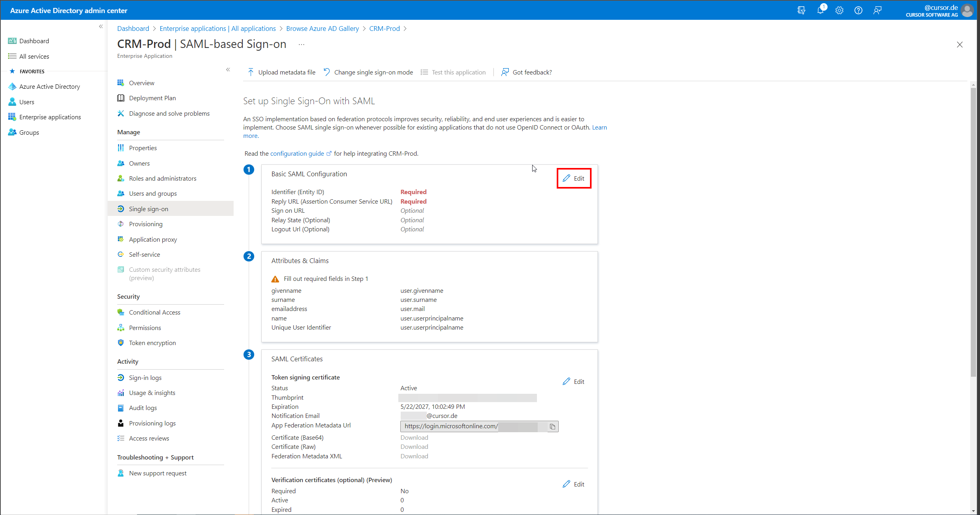Copy the App Federation Metadata Url

(552, 427)
